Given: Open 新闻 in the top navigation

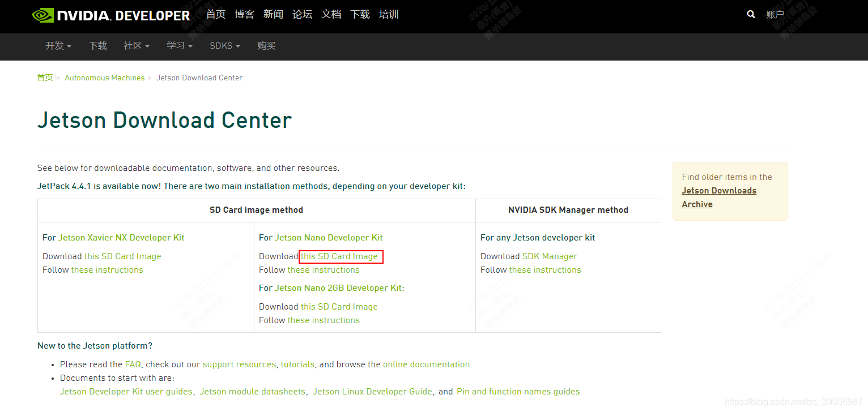Looking at the screenshot, I should point(274,14).
